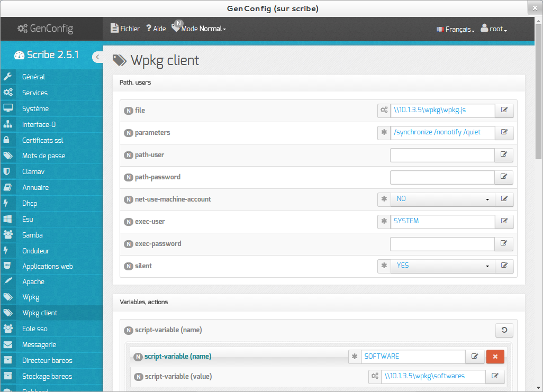Screen dimensions: 543x392
Task: Click the edit icon for SOFTWARE script-variable name
Action: pyautogui.click(x=475, y=357)
